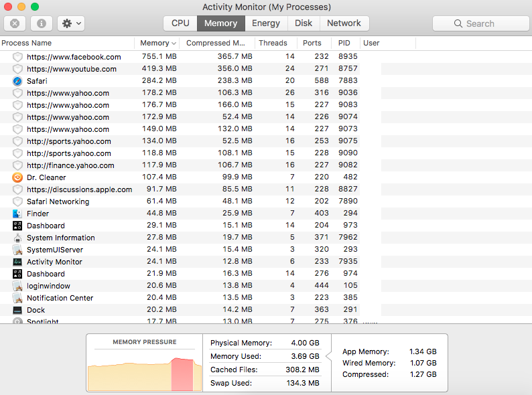Click the Physical Memory 4.00 GB value
The height and width of the screenshot is (395, 532).
tap(305, 343)
